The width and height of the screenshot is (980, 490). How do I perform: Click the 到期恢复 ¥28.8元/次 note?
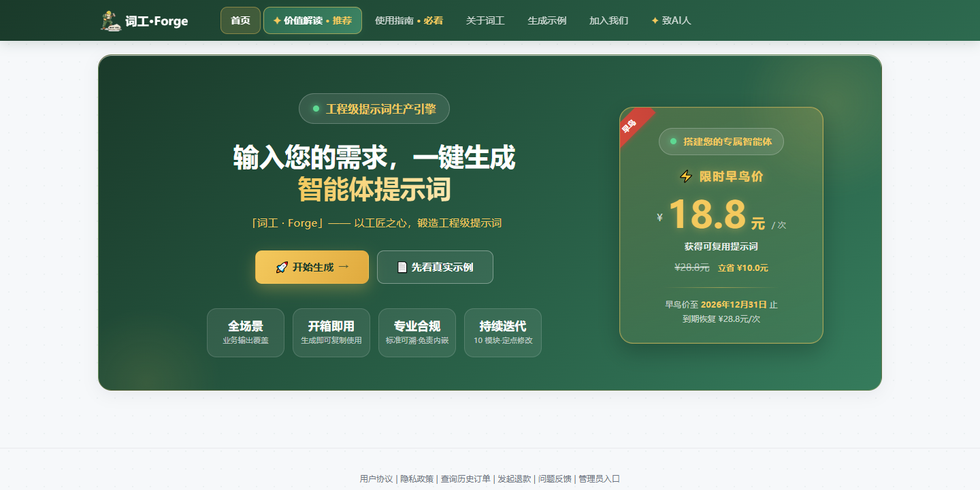pos(721,318)
